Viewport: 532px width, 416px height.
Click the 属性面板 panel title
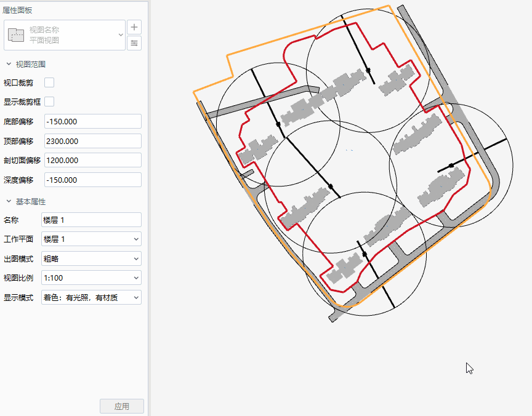click(x=17, y=10)
